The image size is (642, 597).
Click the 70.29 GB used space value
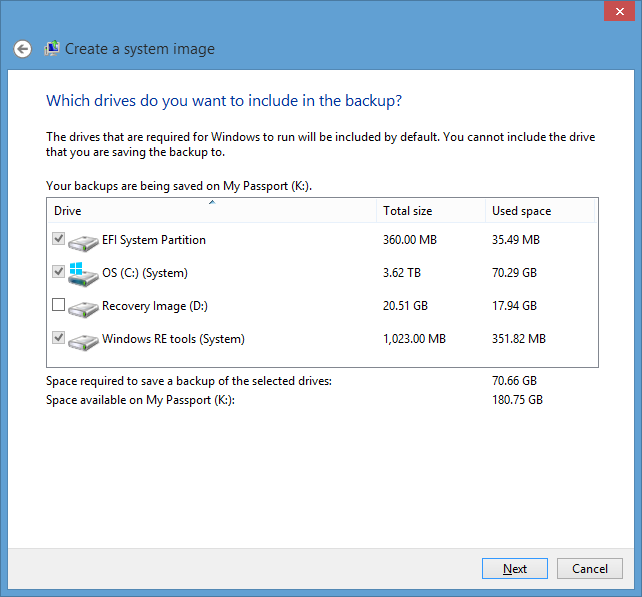514,273
